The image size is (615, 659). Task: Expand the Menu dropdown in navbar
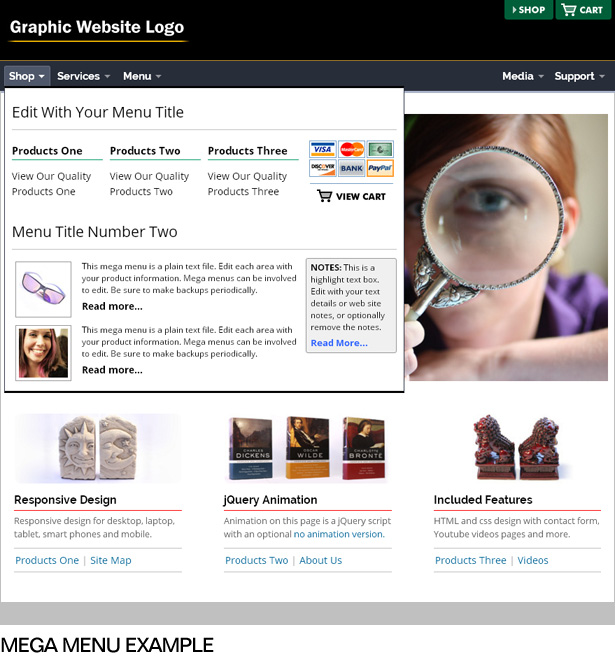pyautogui.click(x=142, y=76)
